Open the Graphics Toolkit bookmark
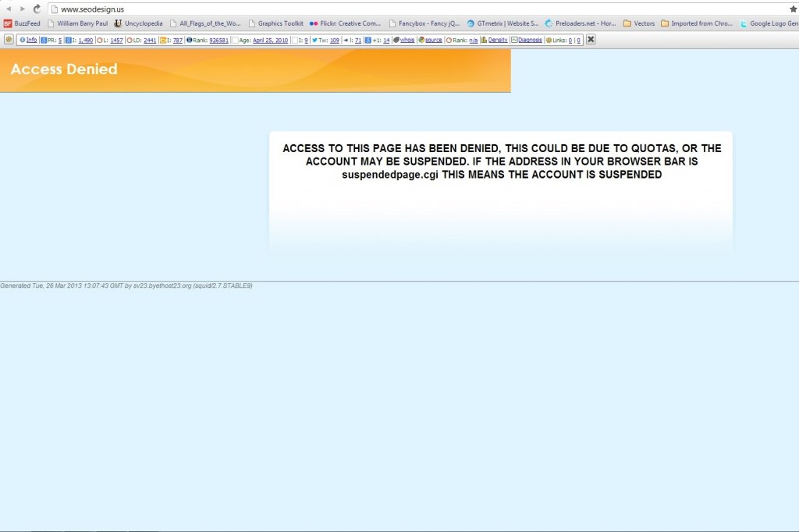The width and height of the screenshot is (799, 532). tap(275, 23)
